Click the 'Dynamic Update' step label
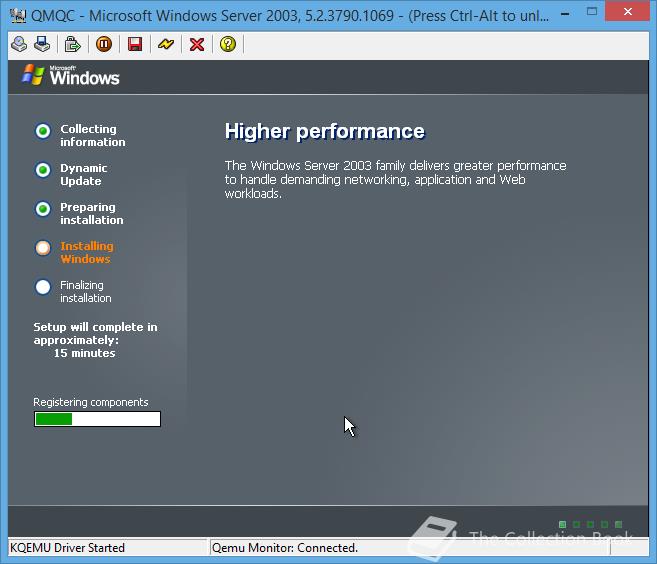Viewport: 657px width, 564px height. pos(83,174)
